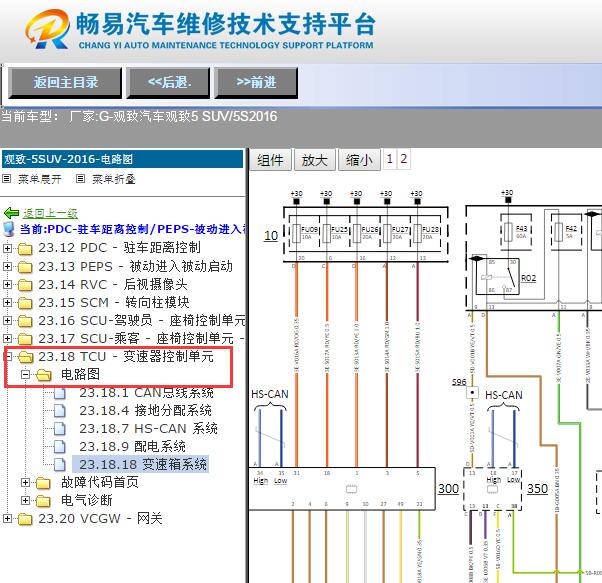
Task: Select 23.18 TCU - 变速器控制单元
Action: click(126, 357)
